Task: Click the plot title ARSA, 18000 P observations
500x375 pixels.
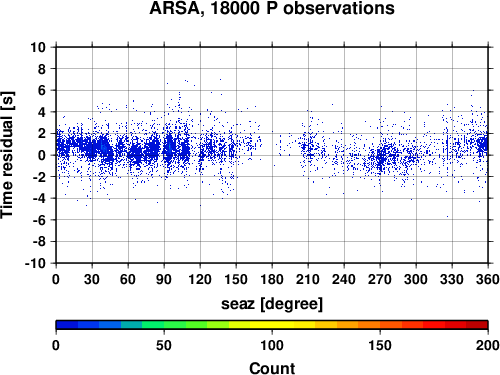Action: point(272,8)
